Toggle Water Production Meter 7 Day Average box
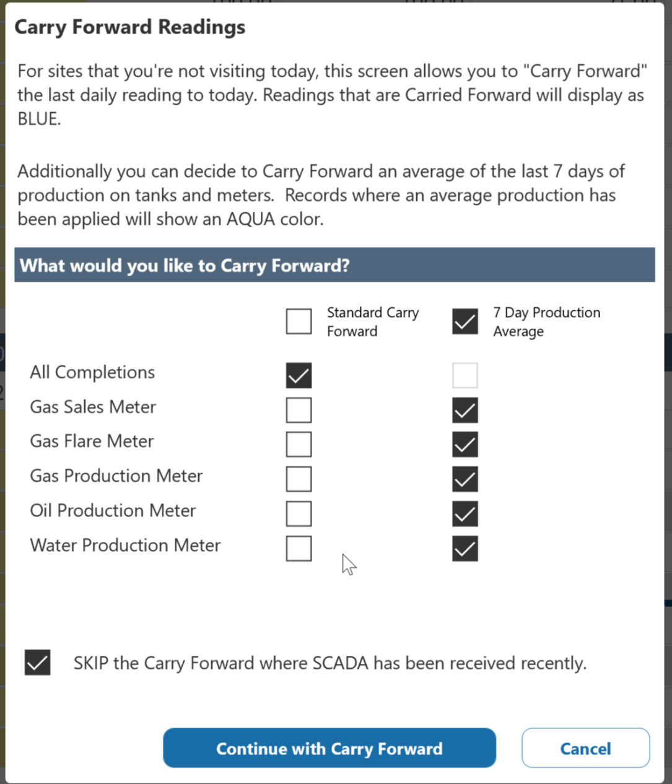The width and height of the screenshot is (672, 784). pyautogui.click(x=465, y=549)
